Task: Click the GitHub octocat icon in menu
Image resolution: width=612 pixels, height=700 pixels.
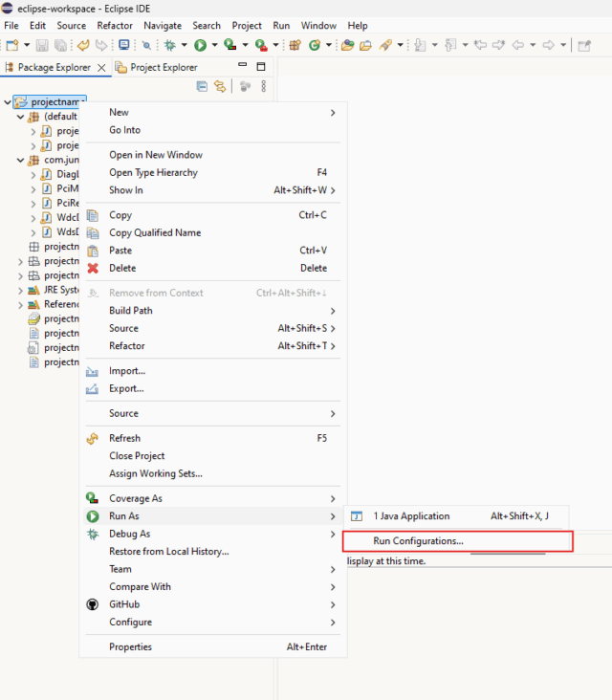Action: pos(93,604)
